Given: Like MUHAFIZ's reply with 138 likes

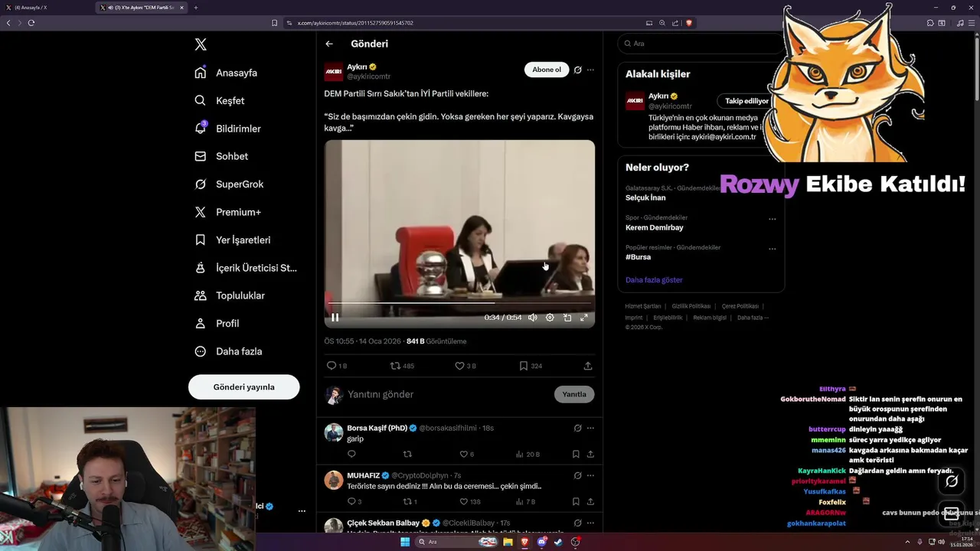Looking at the screenshot, I should point(470,501).
